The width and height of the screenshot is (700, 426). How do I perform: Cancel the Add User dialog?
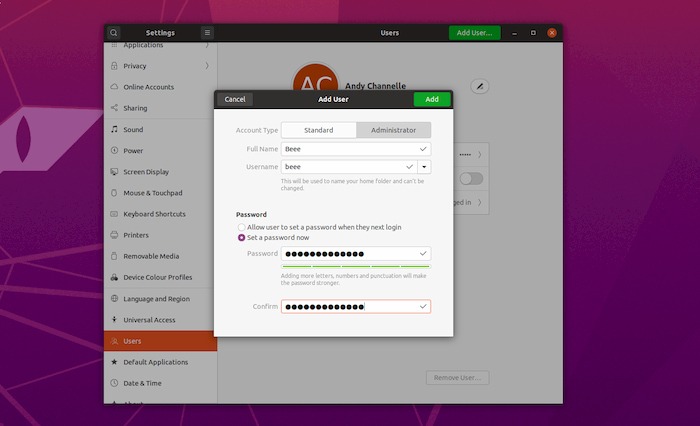click(235, 99)
